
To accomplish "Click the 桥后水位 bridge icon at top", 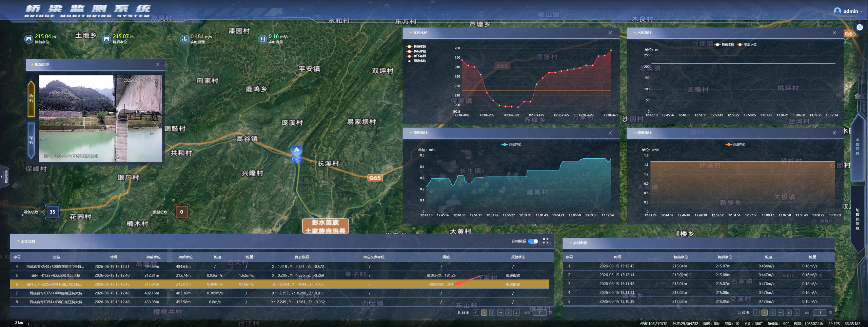I will pos(107,39).
